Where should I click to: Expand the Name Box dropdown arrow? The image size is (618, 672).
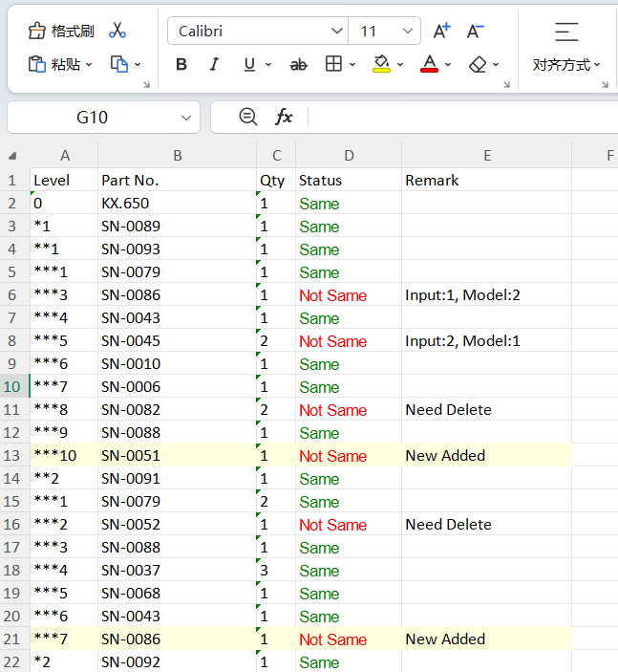point(186,118)
